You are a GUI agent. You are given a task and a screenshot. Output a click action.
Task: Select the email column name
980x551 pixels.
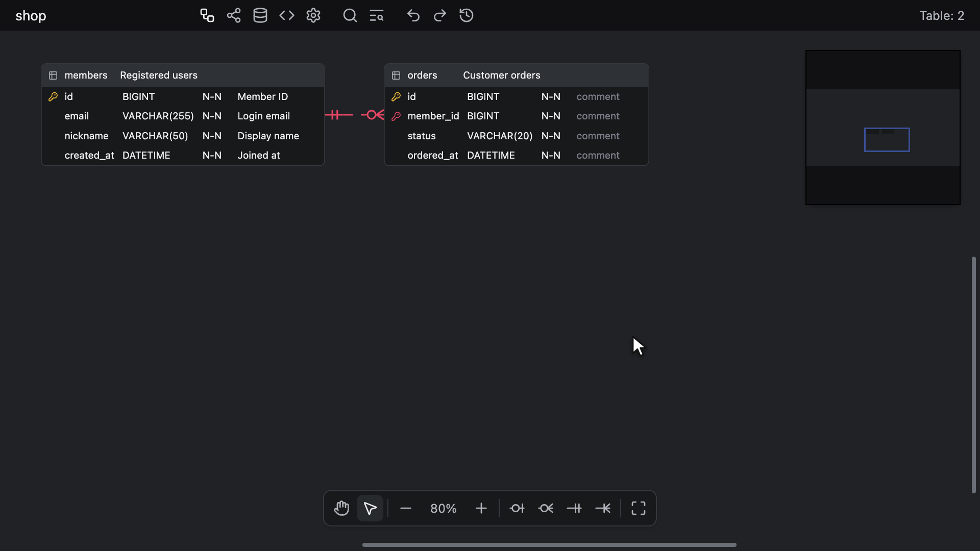point(77,116)
